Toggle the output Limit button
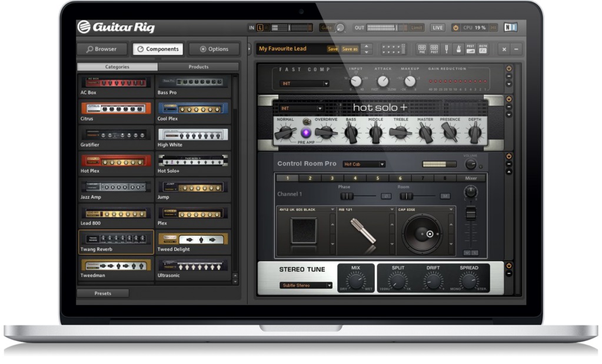Screen dimensions: 602x364 point(417,28)
